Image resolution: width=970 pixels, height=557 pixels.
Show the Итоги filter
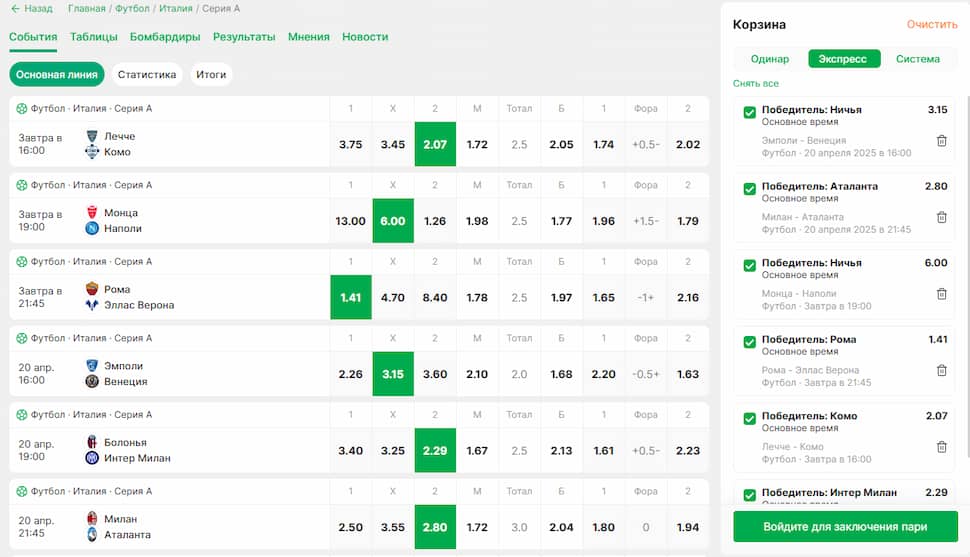211,74
